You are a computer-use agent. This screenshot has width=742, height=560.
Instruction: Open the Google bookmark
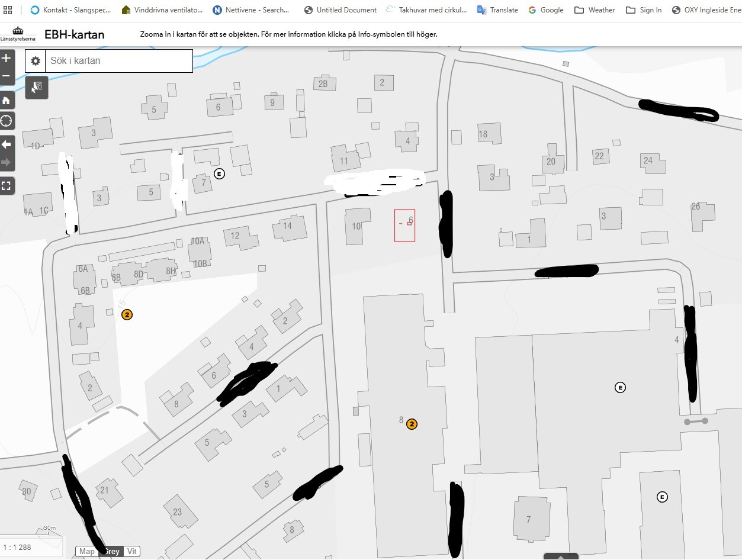coord(545,10)
